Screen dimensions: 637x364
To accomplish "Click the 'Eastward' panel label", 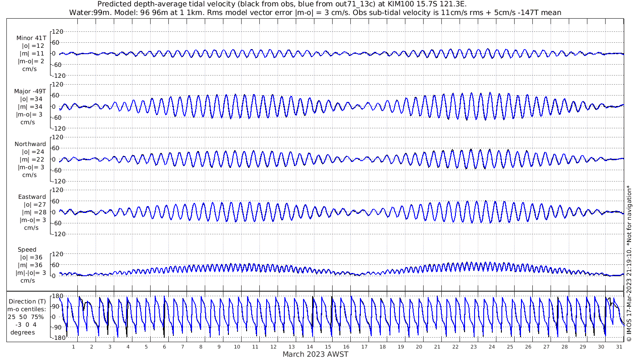I will [x=32, y=197].
